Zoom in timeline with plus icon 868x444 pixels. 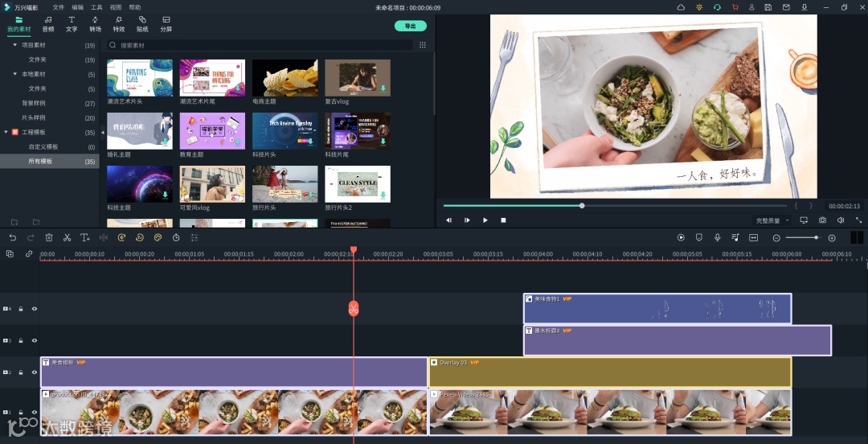pyautogui.click(x=832, y=238)
